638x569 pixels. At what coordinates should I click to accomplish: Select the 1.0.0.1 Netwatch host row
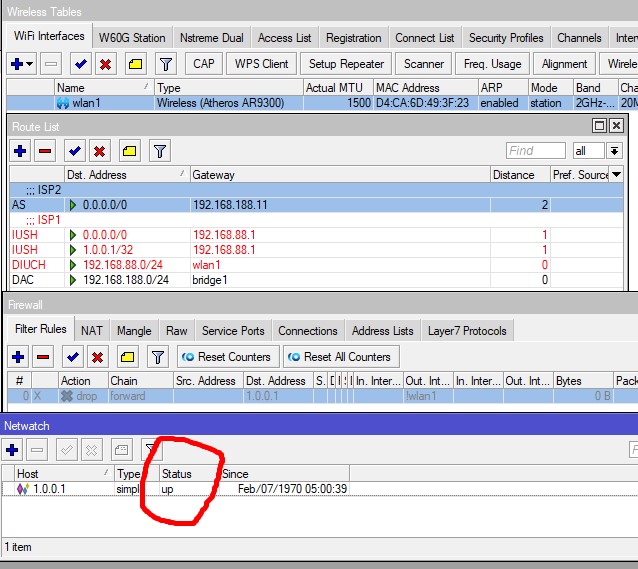(x=175, y=489)
